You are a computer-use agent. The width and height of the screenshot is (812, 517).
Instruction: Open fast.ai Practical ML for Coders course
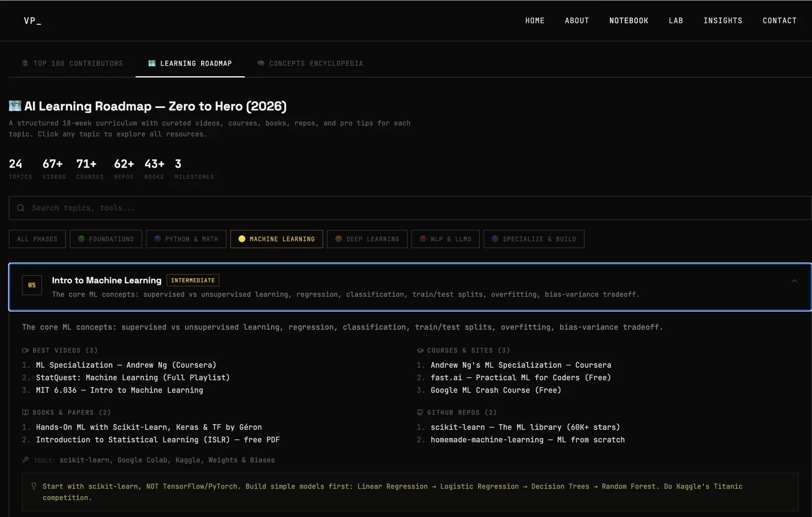tap(521, 378)
